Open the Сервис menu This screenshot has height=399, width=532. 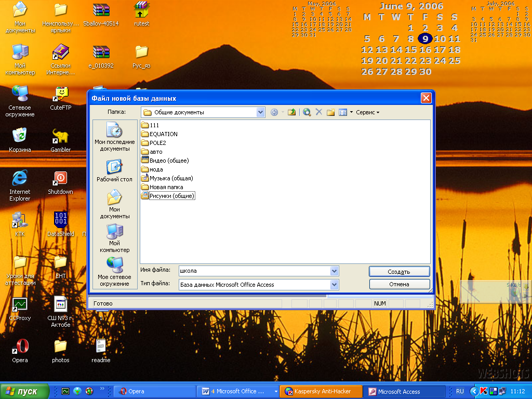367,112
